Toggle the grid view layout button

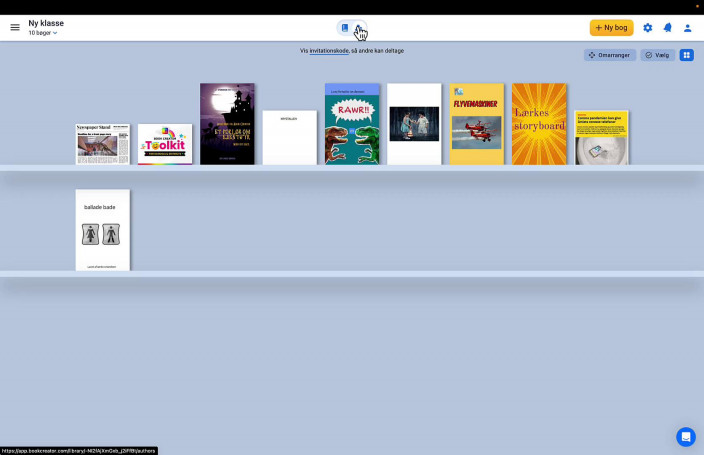686,55
